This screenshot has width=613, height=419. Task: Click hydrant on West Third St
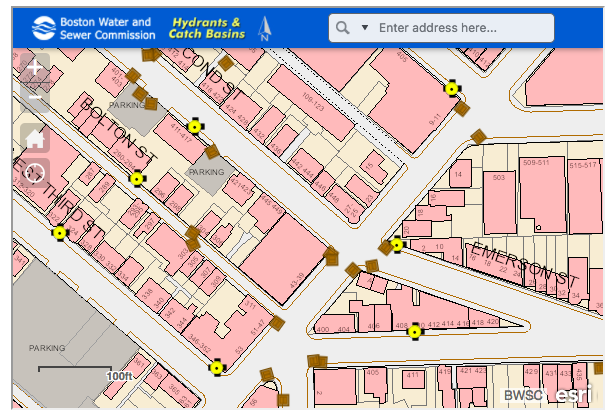(x=60, y=232)
